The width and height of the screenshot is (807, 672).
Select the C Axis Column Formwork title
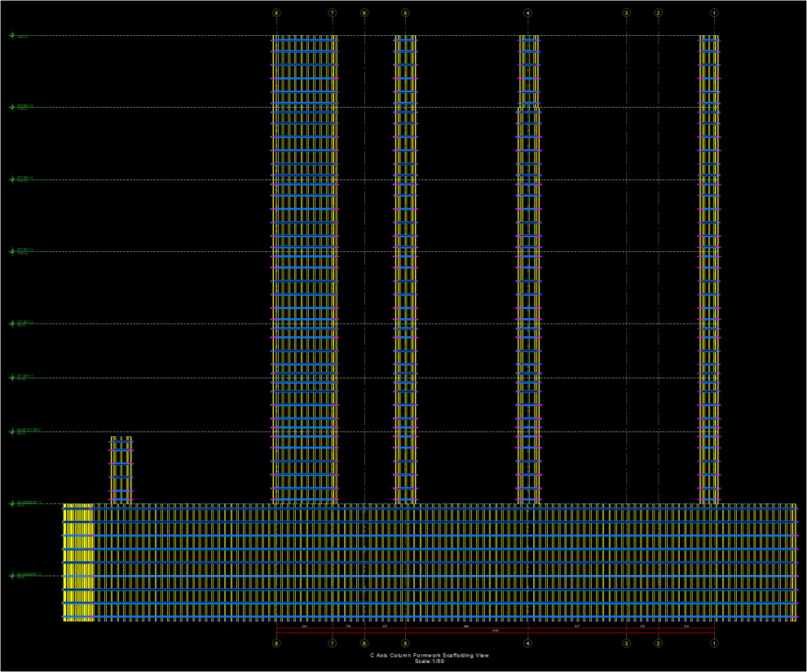(429, 655)
